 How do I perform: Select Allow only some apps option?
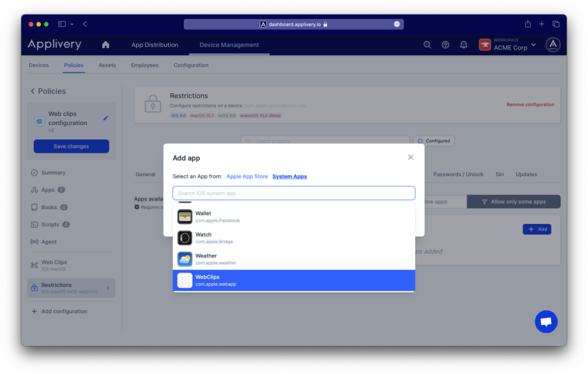514,202
